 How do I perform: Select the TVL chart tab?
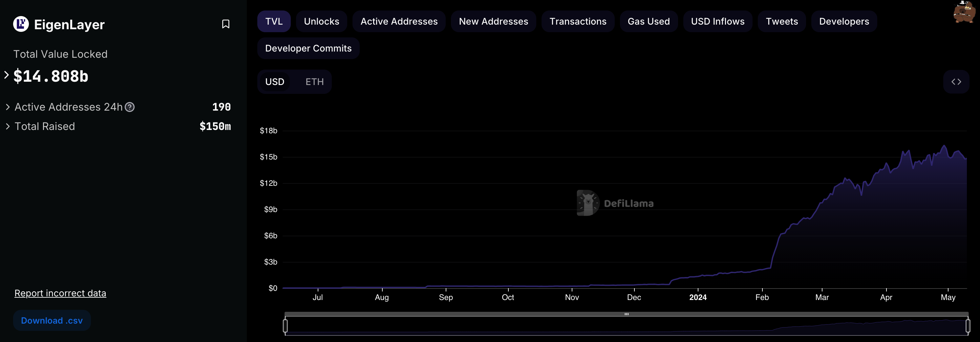click(x=273, y=22)
